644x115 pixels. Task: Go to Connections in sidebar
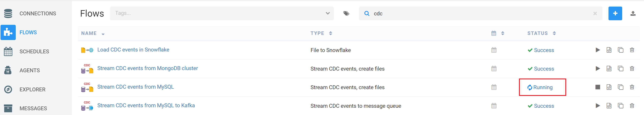click(x=38, y=14)
